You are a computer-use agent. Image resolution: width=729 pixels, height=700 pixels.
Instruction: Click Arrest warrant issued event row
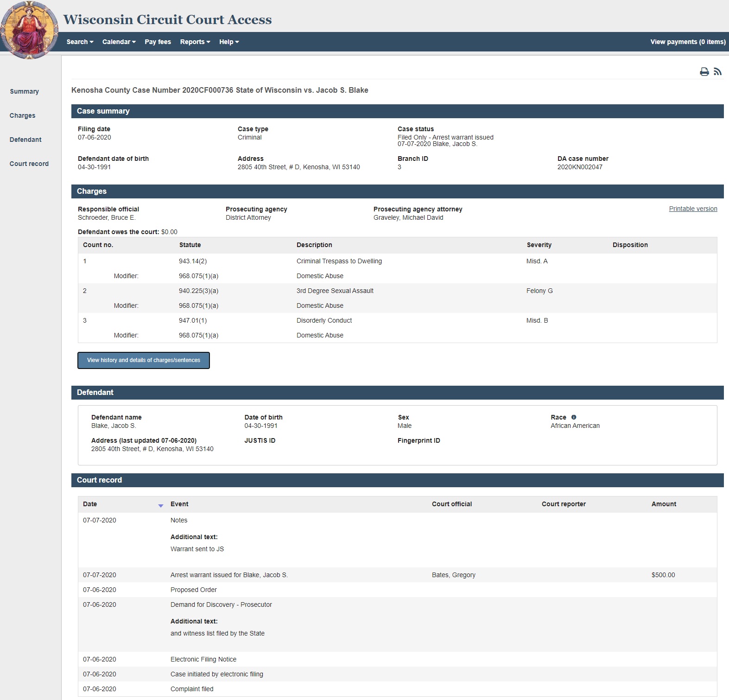pos(398,575)
